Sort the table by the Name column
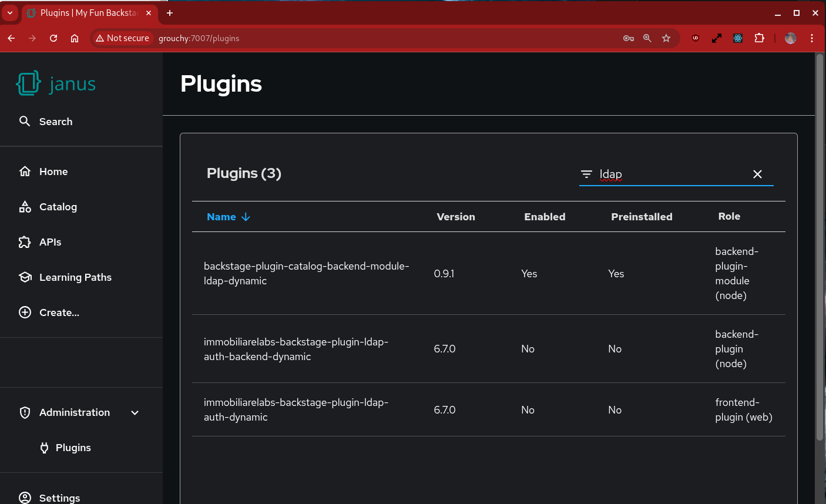This screenshot has height=504, width=826. pos(221,217)
